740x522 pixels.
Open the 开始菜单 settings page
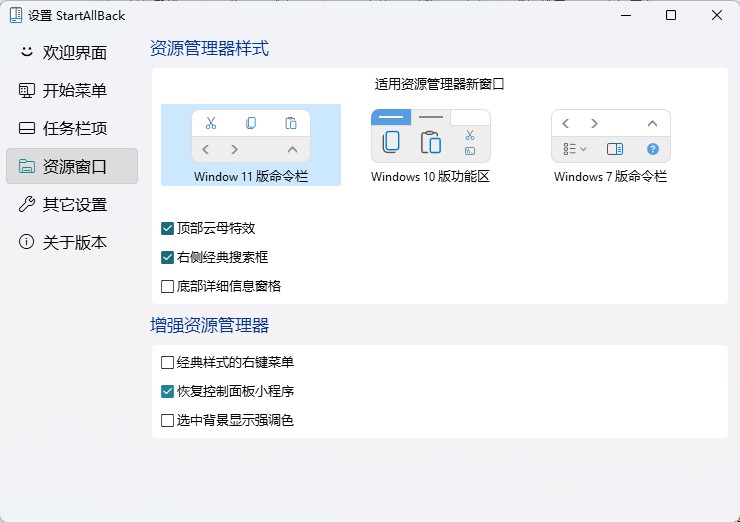tap(72, 90)
